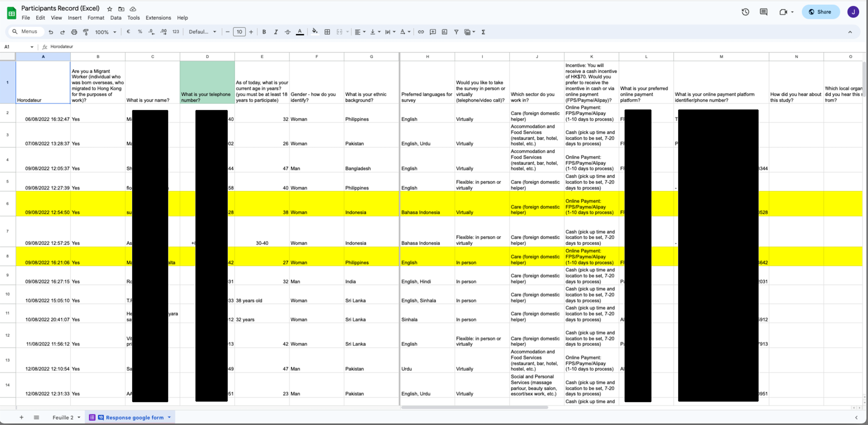Click the Merge cells icon
Viewport: 868px width, 425px height.
(x=339, y=32)
